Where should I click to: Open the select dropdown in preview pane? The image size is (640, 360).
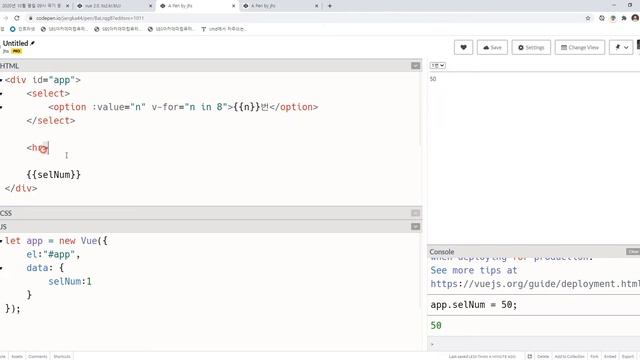click(x=438, y=65)
